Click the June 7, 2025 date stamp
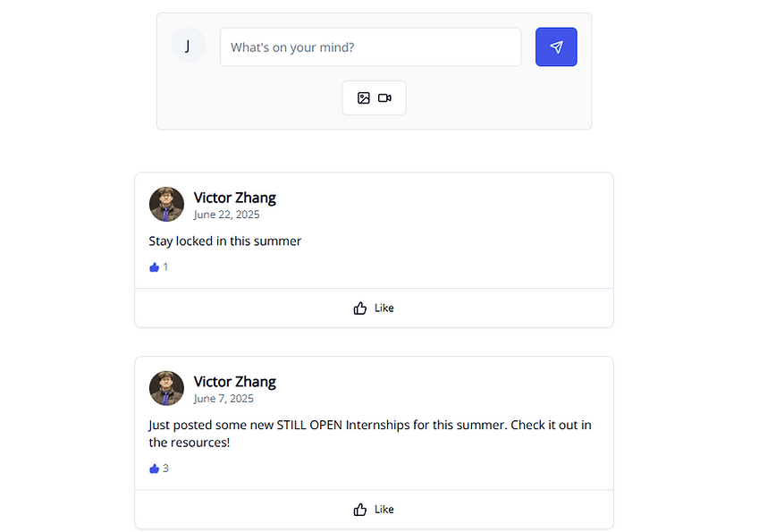The height and width of the screenshot is (532, 759). click(x=223, y=399)
